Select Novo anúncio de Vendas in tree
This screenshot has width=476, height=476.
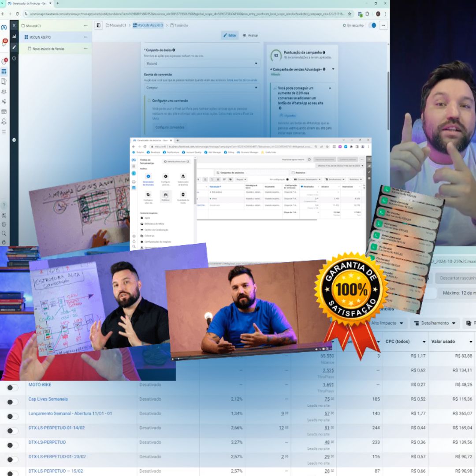(x=48, y=49)
